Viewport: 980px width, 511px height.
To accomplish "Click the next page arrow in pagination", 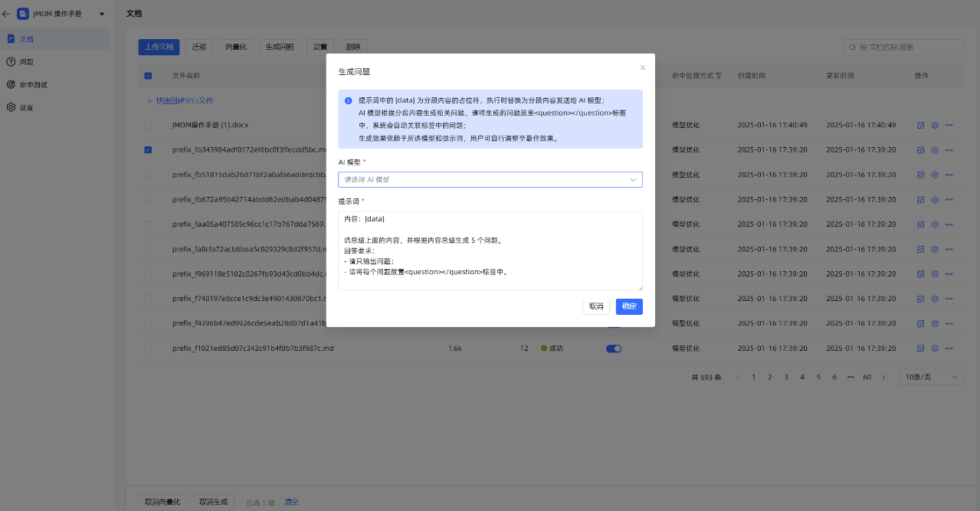I will 883,377.
